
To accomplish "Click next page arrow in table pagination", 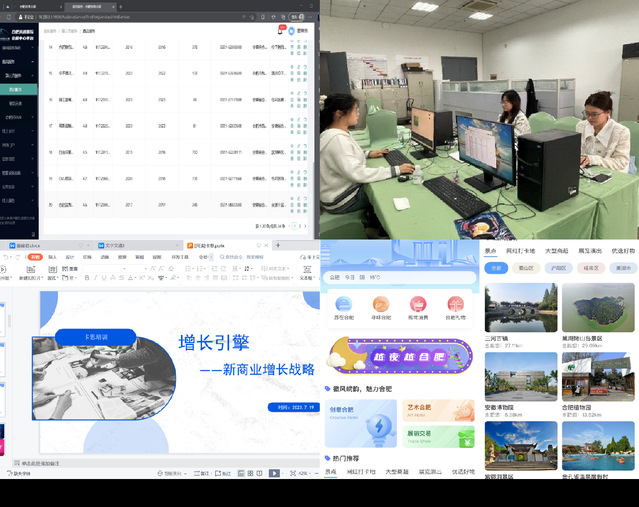I will coord(304,227).
